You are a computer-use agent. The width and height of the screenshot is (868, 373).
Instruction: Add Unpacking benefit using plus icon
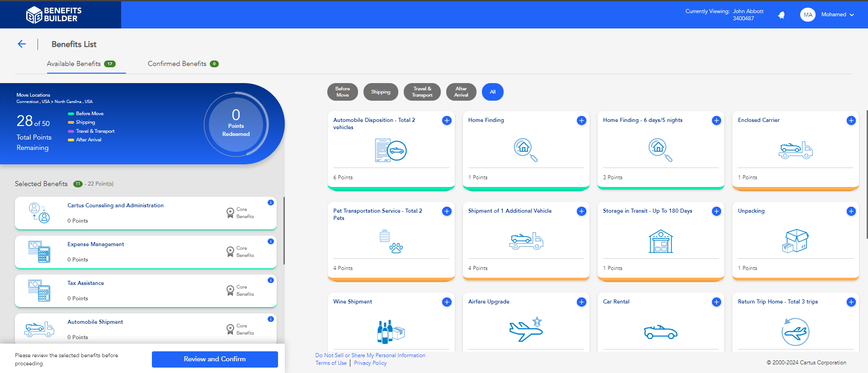(x=851, y=211)
